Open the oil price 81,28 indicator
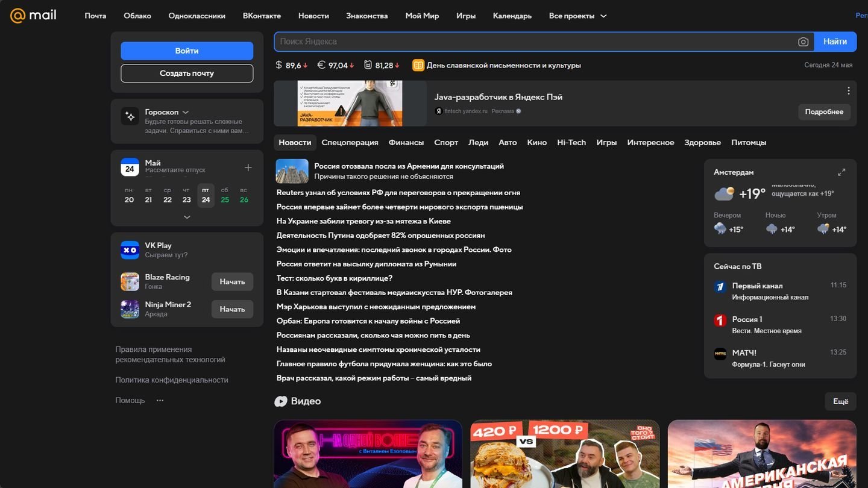Screen dimensions: 868x488 382,65
